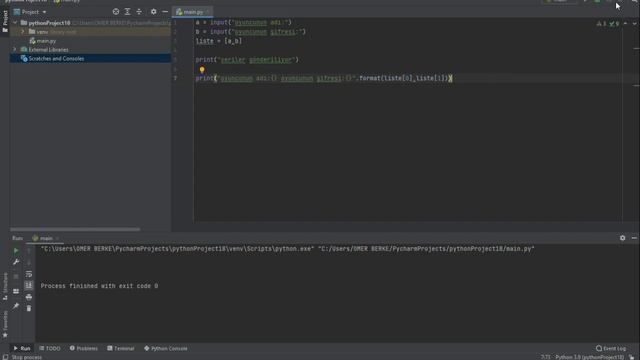This screenshot has width=640, height=360.
Task: Go to next highlighted error arrow in editor
Action: pyautogui.click(x=634, y=24)
